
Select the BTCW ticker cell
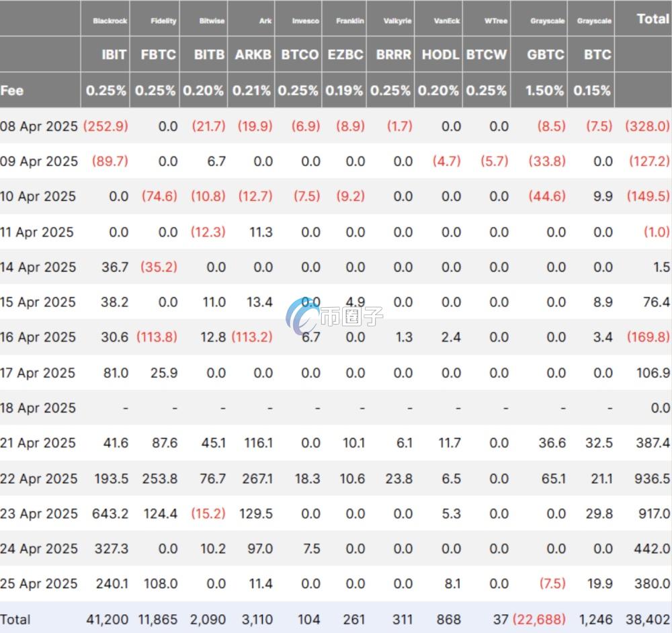[x=487, y=54]
